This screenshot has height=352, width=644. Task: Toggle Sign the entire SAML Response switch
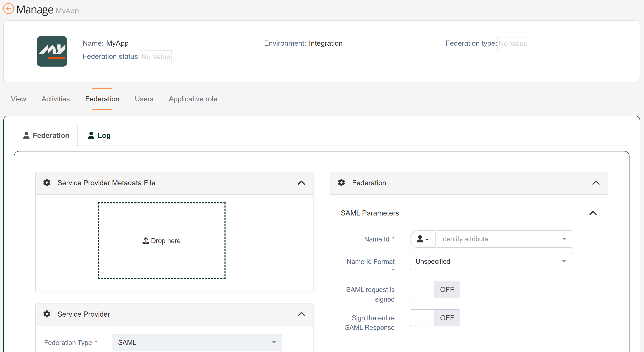434,318
